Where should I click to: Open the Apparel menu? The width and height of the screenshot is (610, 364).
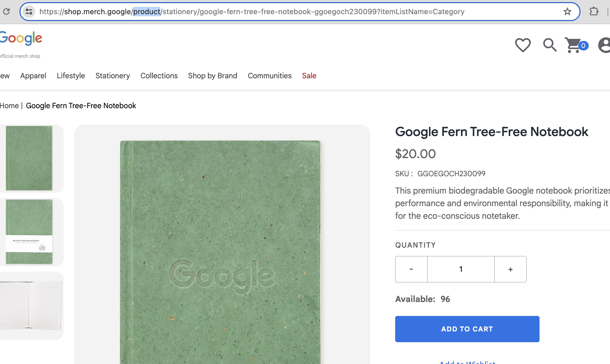click(33, 76)
